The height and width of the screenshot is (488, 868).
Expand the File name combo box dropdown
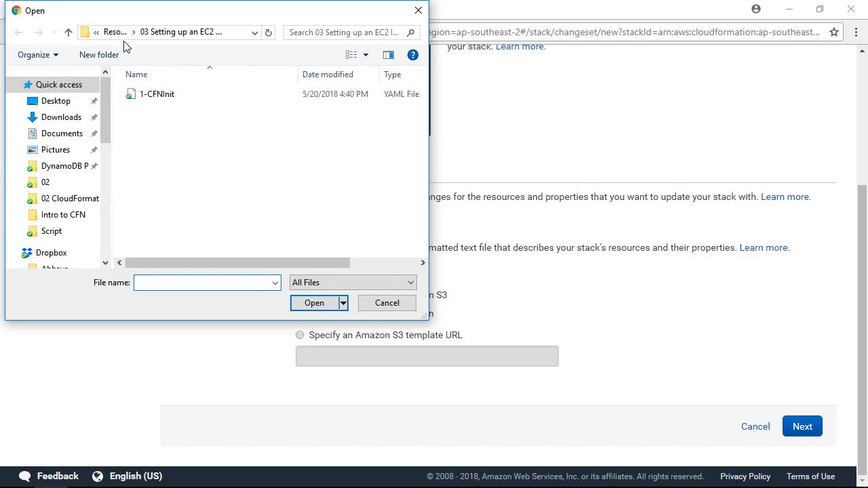coord(275,283)
